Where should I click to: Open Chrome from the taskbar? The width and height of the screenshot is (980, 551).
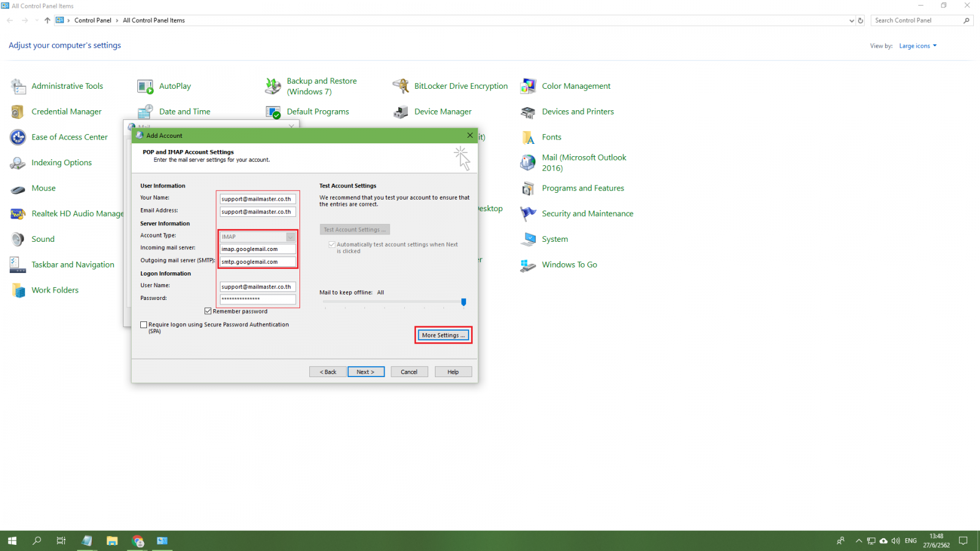(138, 541)
